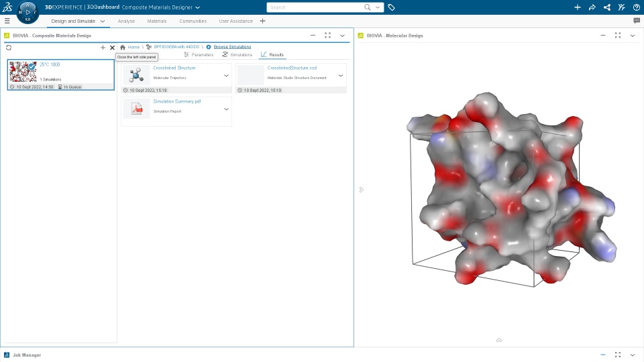Select the 25°C 1000 study thumbnail
This screenshot has height=362, width=644.
[x=23, y=72]
